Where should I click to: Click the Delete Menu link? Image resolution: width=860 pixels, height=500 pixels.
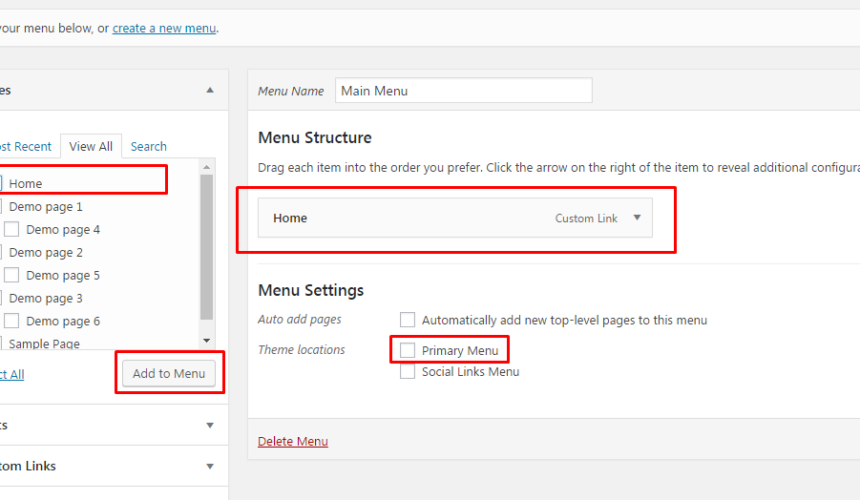[293, 441]
